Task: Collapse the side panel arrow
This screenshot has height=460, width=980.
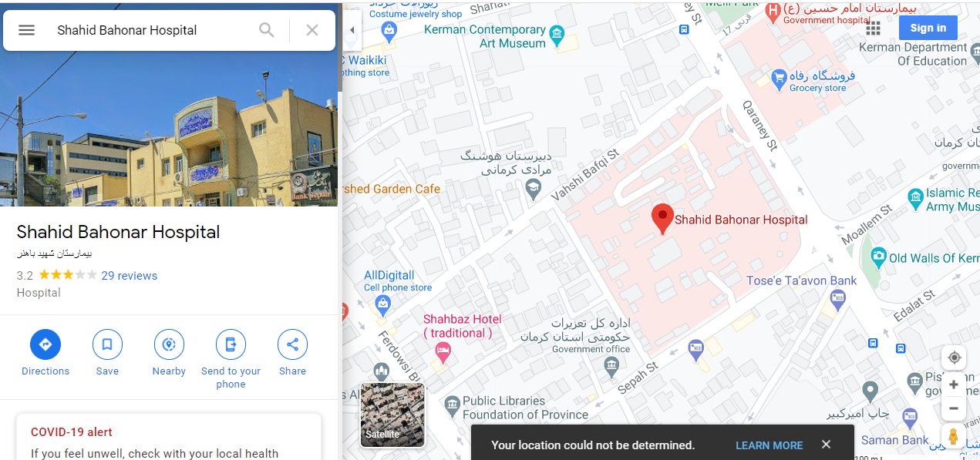Action: click(352, 30)
